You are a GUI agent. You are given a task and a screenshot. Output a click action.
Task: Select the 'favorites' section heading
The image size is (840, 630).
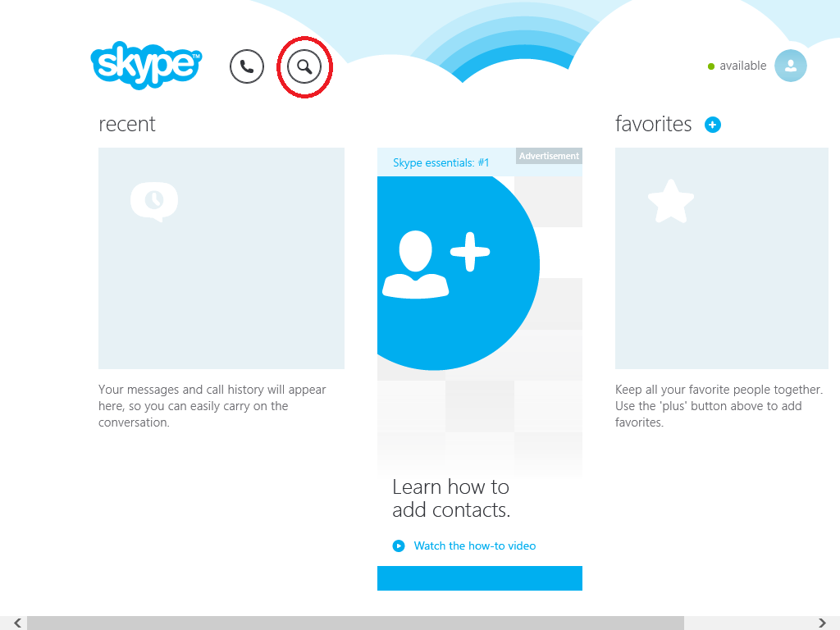653,124
